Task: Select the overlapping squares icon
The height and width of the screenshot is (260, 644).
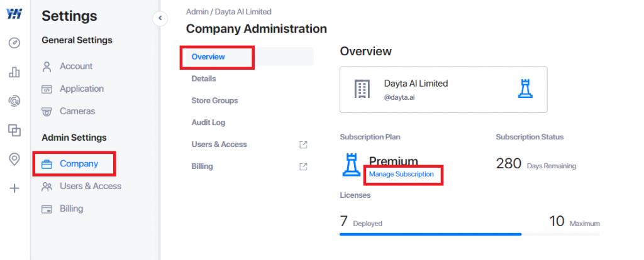Action: tap(14, 131)
